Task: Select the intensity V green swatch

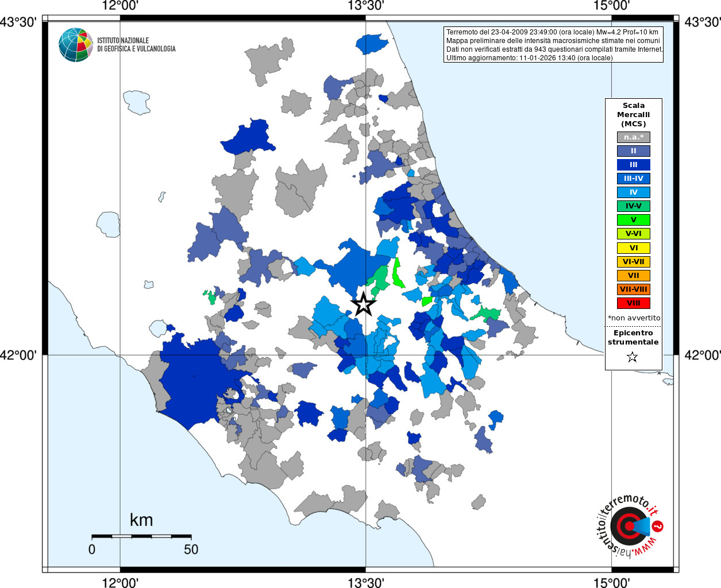Action: (634, 220)
